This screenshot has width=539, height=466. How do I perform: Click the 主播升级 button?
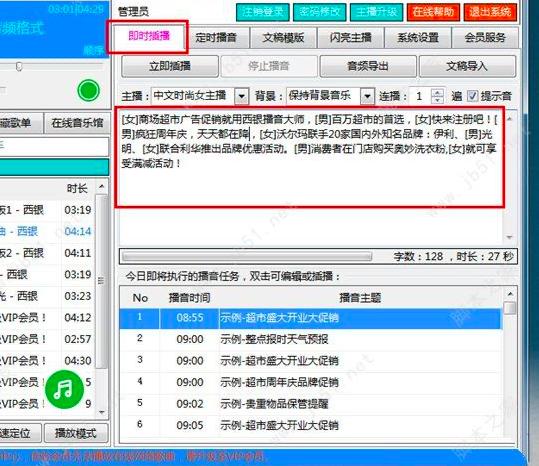point(376,12)
